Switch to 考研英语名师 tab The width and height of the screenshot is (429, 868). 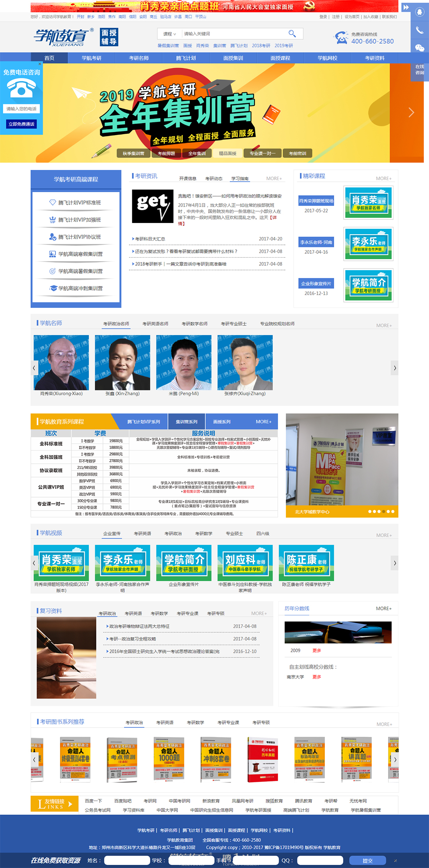[x=155, y=324]
